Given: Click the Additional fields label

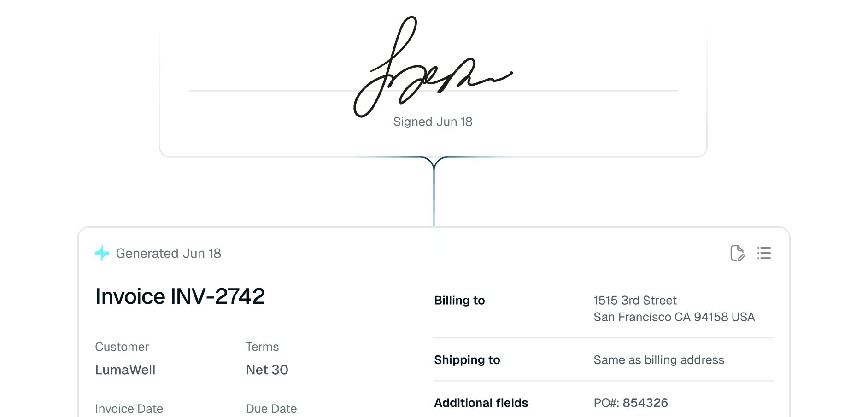Looking at the screenshot, I should tap(481, 403).
